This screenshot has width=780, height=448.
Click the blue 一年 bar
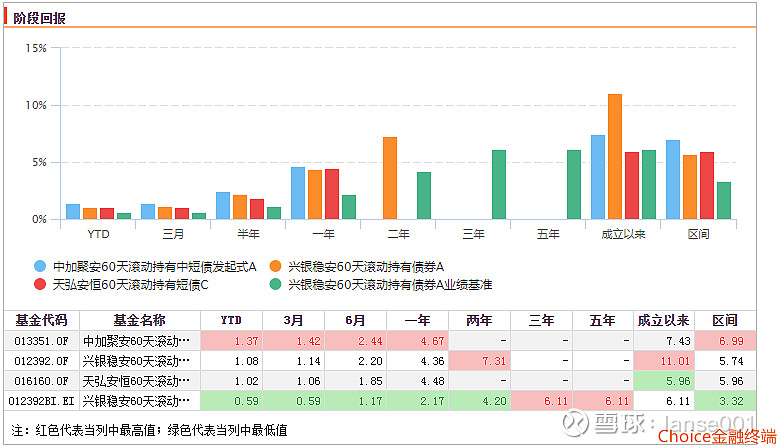(x=298, y=193)
